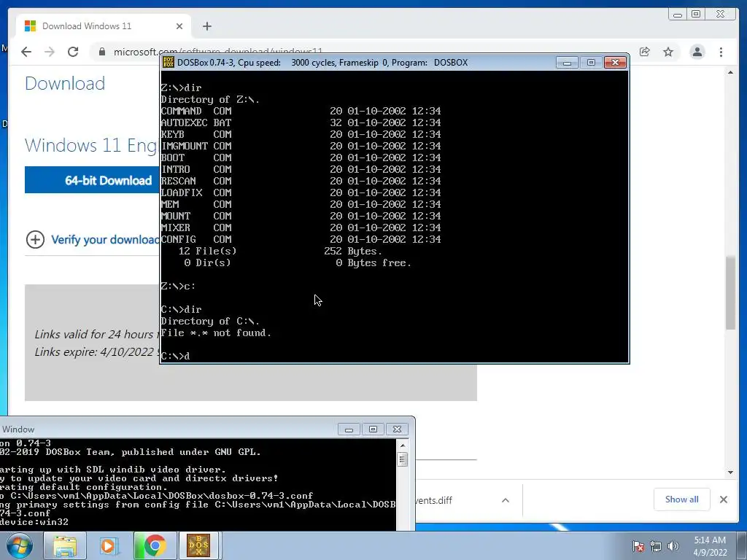Click the CONFIG COM listing row
Screen dimensions: 747x560
pyautogui.click(x=301, y=239)
